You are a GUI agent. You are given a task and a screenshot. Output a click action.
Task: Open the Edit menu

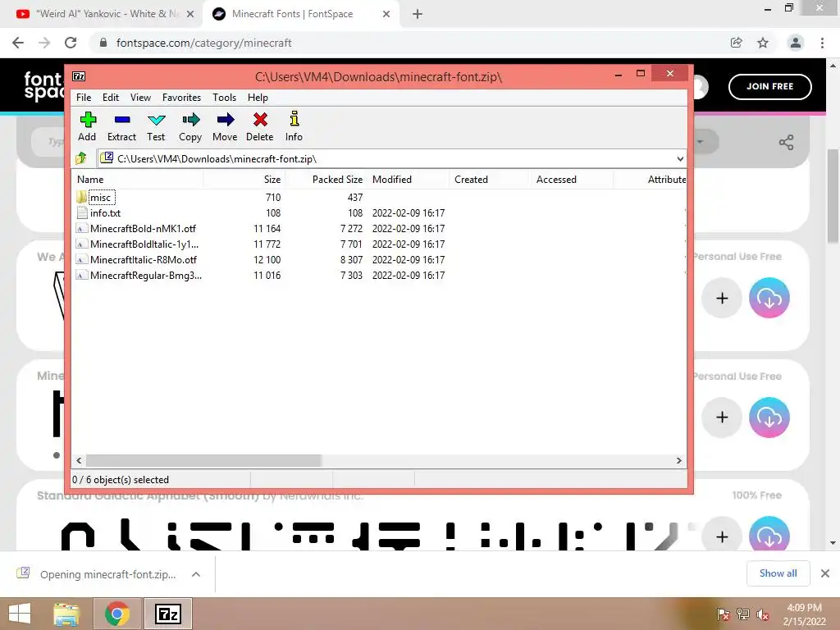(x=111, y=97)
